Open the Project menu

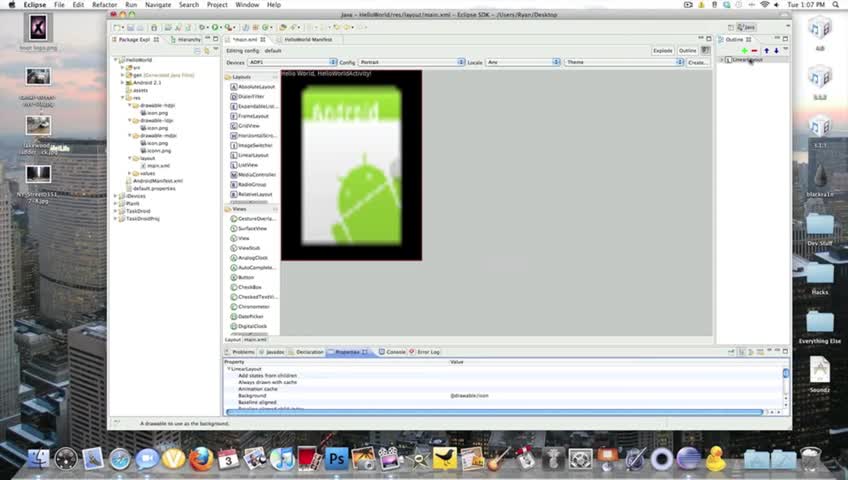pyautogui.click(x=217, y=4)
